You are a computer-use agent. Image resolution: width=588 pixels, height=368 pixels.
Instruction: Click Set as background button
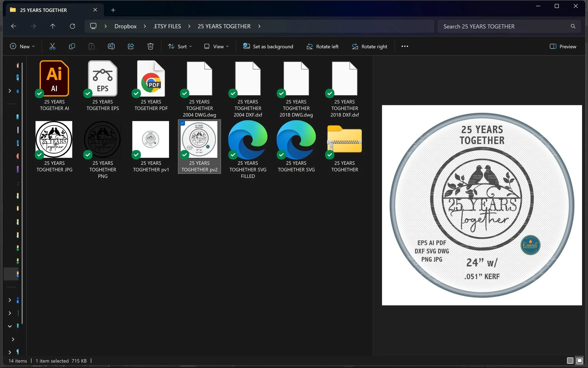268,46
